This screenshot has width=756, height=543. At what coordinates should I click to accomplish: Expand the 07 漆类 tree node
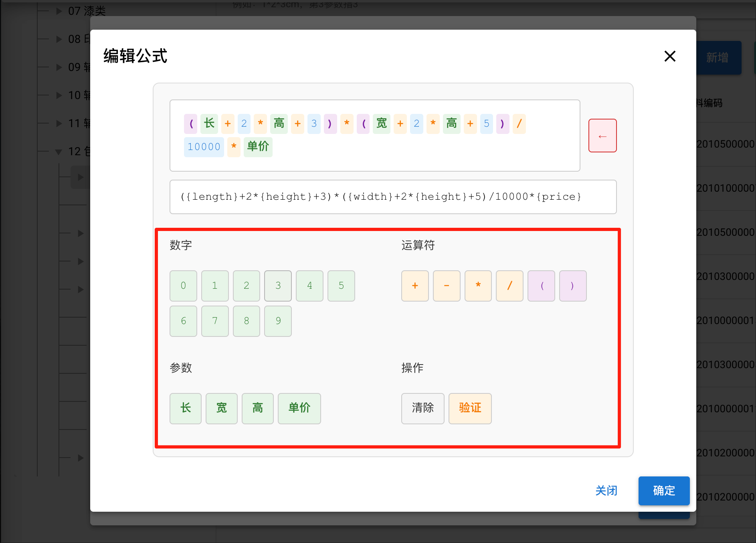[59, 11]
